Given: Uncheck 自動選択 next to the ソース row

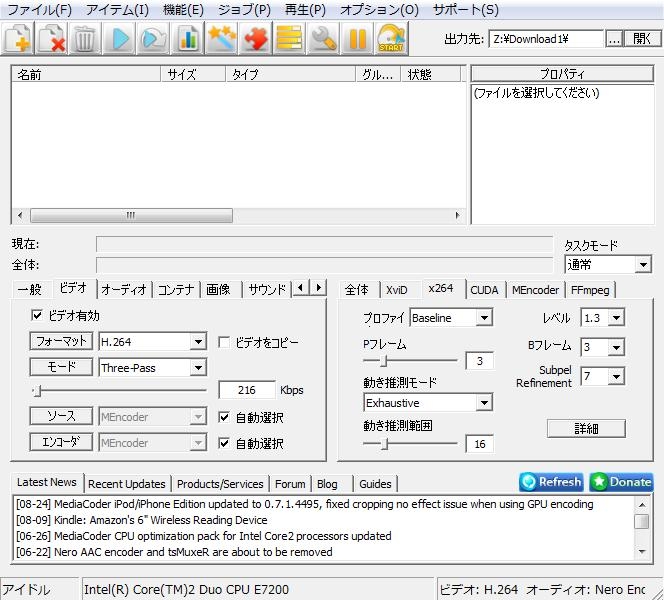Looking at the screenshot, I should tap(224, 417).
